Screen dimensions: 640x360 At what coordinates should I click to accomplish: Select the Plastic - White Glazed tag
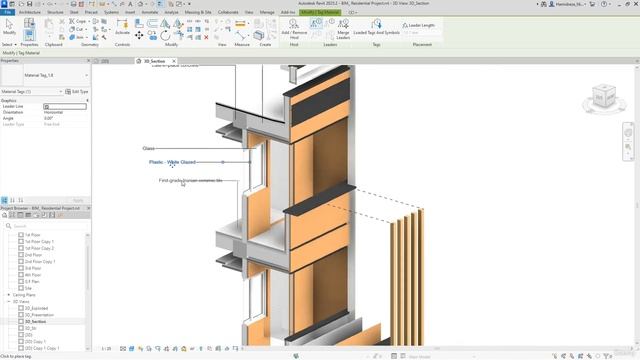[172, 162]
